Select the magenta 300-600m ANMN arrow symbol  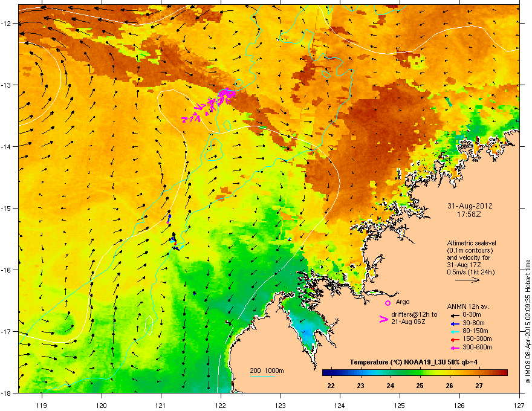point(455,348)
